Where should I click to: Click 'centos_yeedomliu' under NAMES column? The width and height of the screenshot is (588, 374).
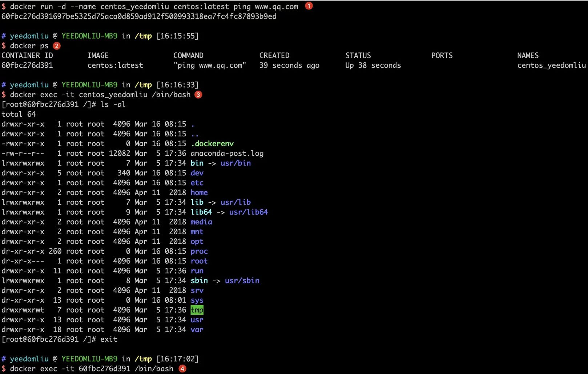pos(551,65)
